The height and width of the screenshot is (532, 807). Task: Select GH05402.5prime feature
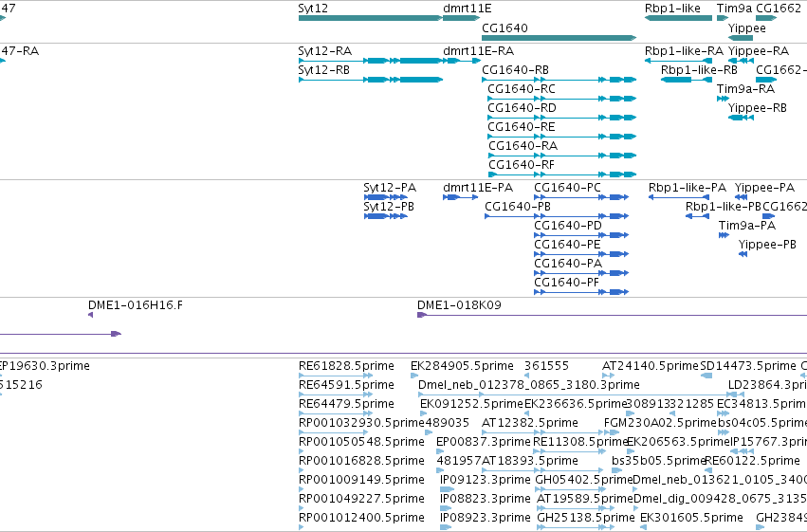[x=570, y=490]
